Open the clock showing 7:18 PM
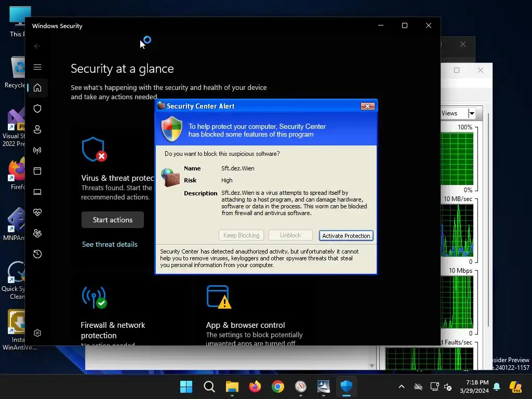The image size is (532, 399). coord(474,387)
